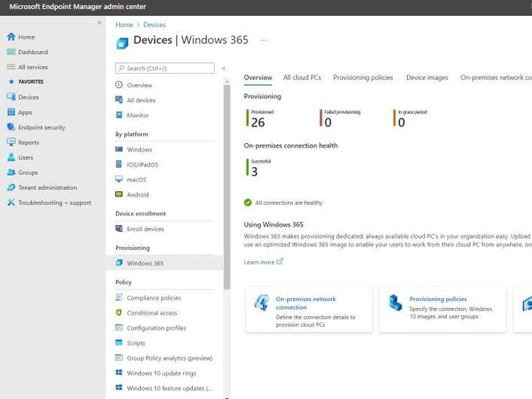This screenshot has width=532, height=399.
Task: Open the Dashboard icon in sidebar
Action: 11,52
